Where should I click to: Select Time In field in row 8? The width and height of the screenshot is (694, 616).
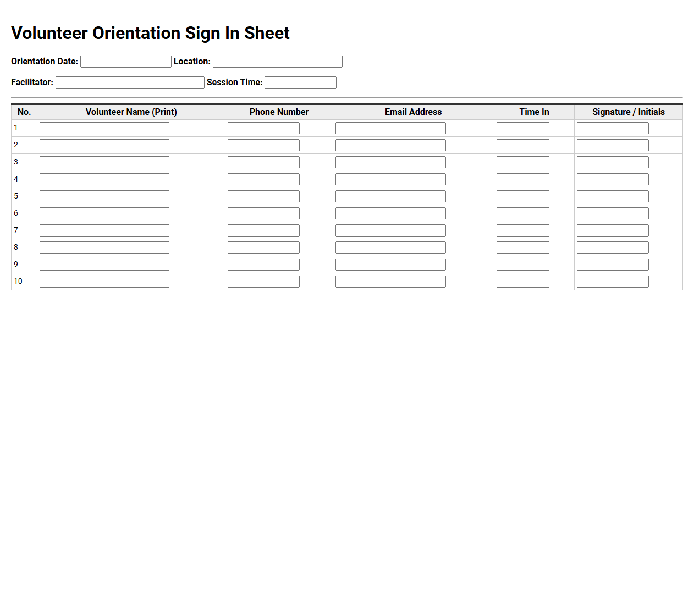coord(523,248)
